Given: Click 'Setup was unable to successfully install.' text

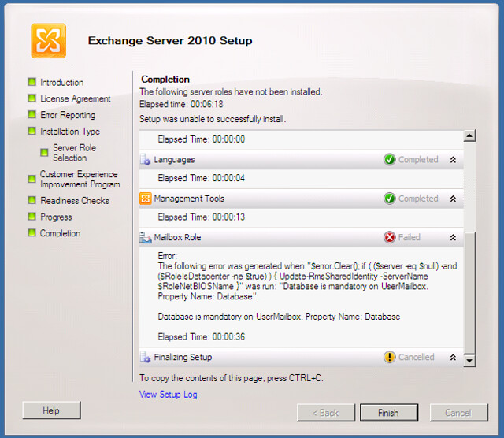Looking at the screenshot, I should point(213,119).
